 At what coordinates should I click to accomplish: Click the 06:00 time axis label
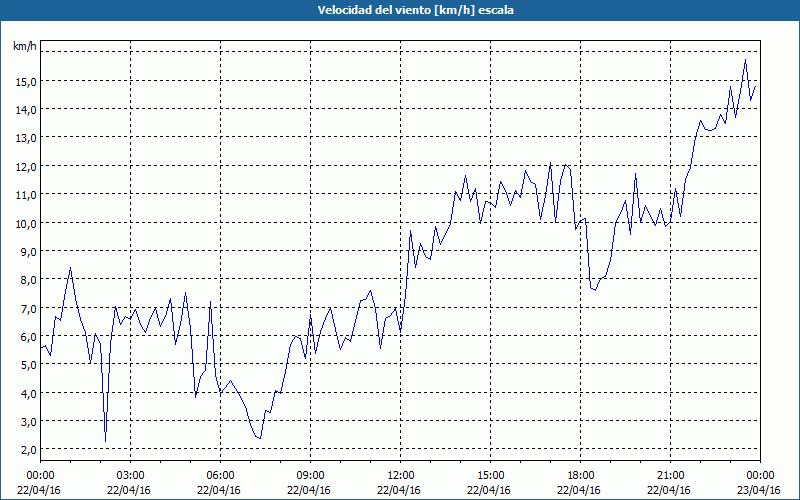[x=220, y=476]
